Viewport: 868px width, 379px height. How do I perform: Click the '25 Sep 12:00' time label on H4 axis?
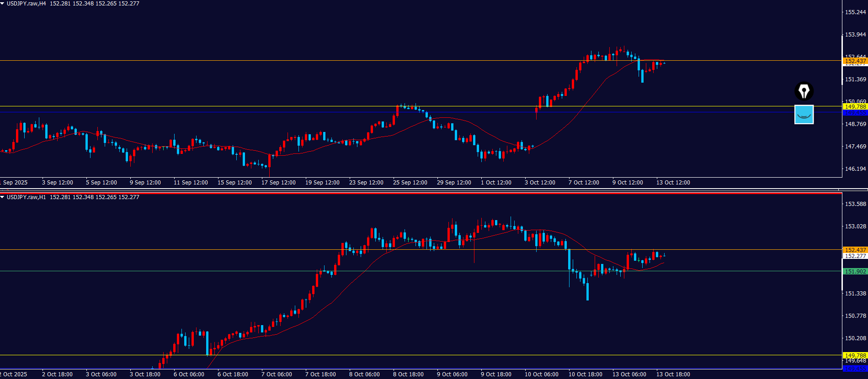pos(410,183)
